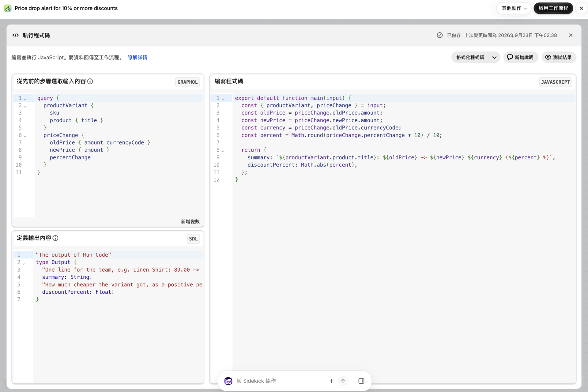Click 'discountPercent: Float!' in SDL editor
The image size is (588, 392).
pos(78,292)
